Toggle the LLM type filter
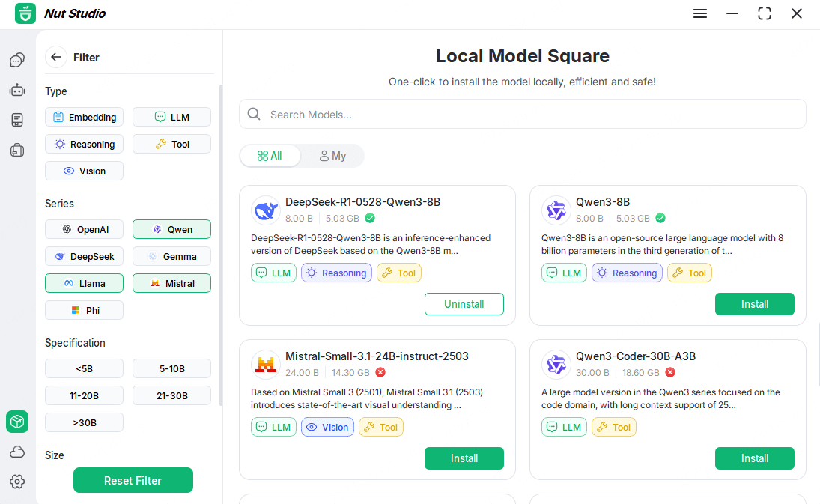This screenshot has height=504, width=820. point(172,117)
